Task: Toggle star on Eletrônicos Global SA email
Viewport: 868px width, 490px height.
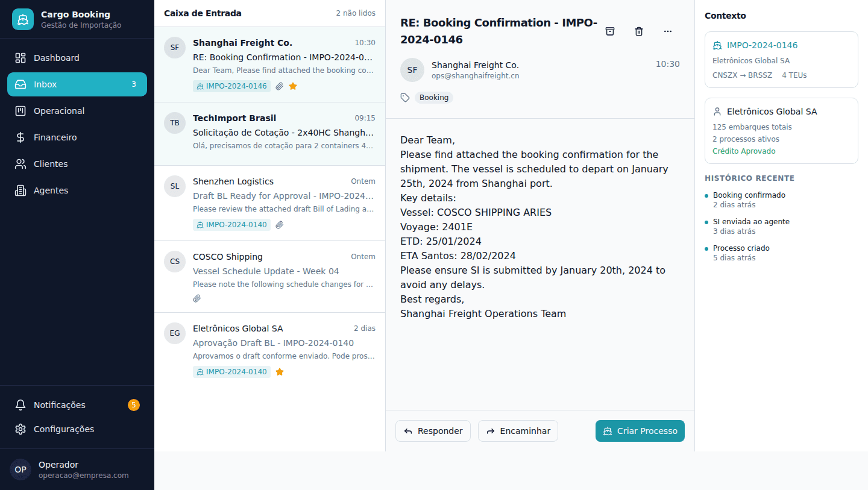Action: pos(280,372)
